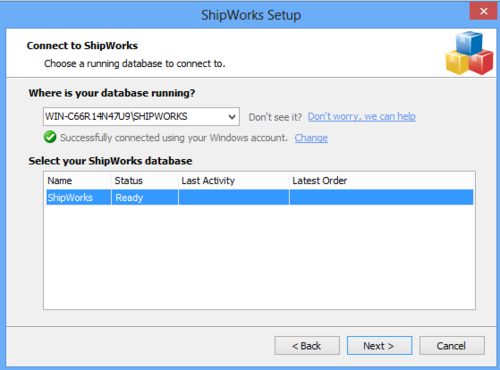This screenshot has height=370, width=500.
Task: Click empty area of the database list
Action: click(259, 257)
